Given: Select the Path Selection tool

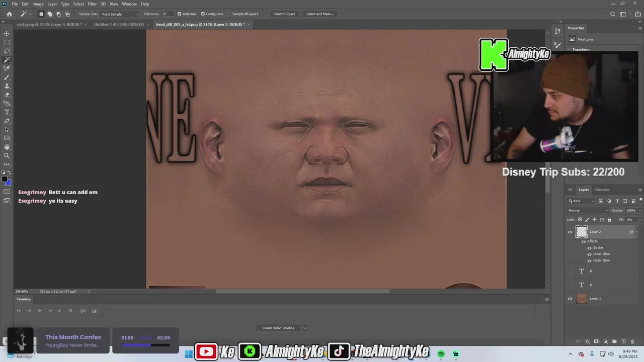Looking at the screenshot, I should (7, 130).
